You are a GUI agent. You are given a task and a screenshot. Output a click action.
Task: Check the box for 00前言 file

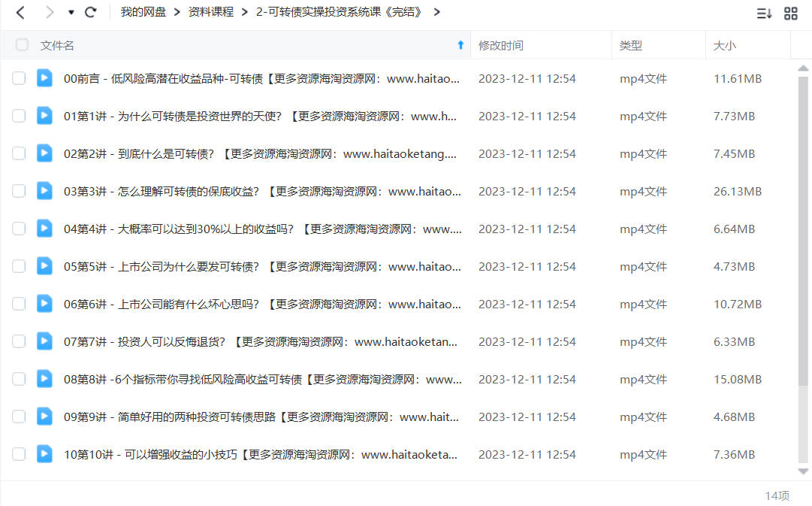click(19, 78)
